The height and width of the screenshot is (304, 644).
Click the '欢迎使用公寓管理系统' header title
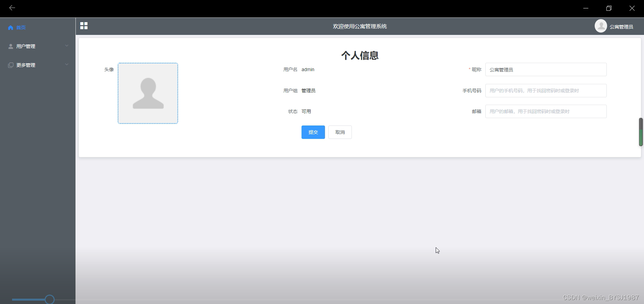pyautogui.click(x=360, y=26)
